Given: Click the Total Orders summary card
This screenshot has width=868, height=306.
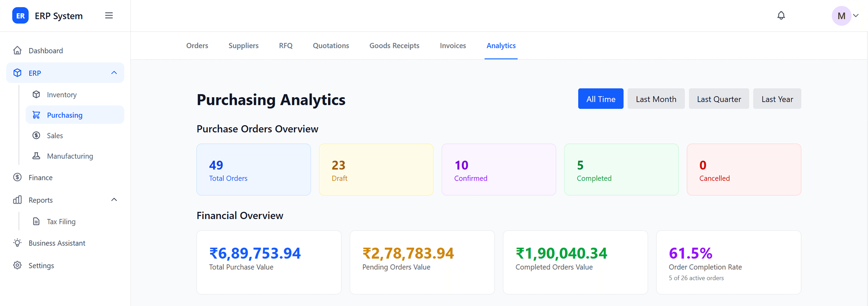Looking at the screenshot, I should tap(253, 169).
